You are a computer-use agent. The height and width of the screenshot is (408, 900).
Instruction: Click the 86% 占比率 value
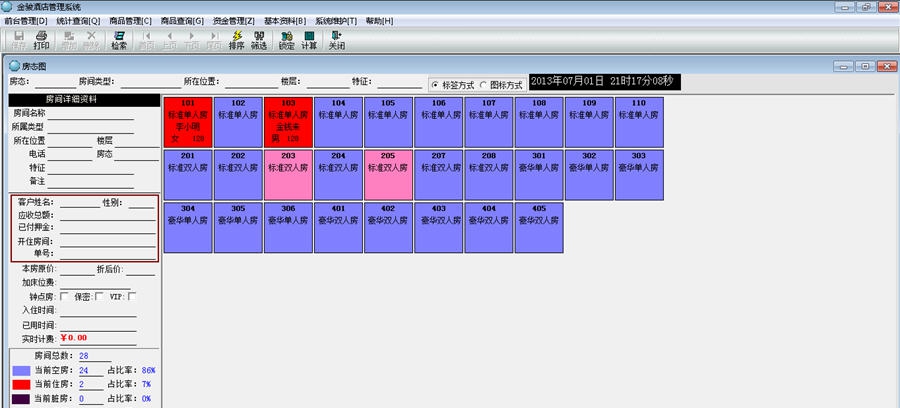point(148,370)
